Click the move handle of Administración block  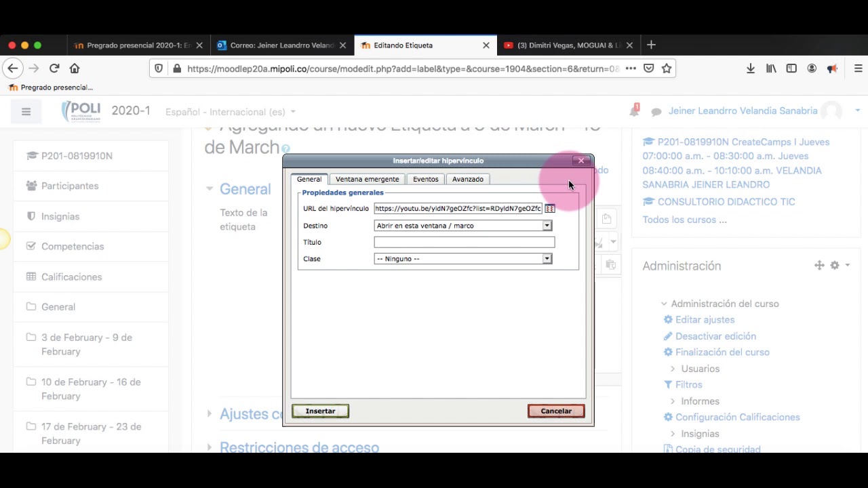tap(819, 266)
